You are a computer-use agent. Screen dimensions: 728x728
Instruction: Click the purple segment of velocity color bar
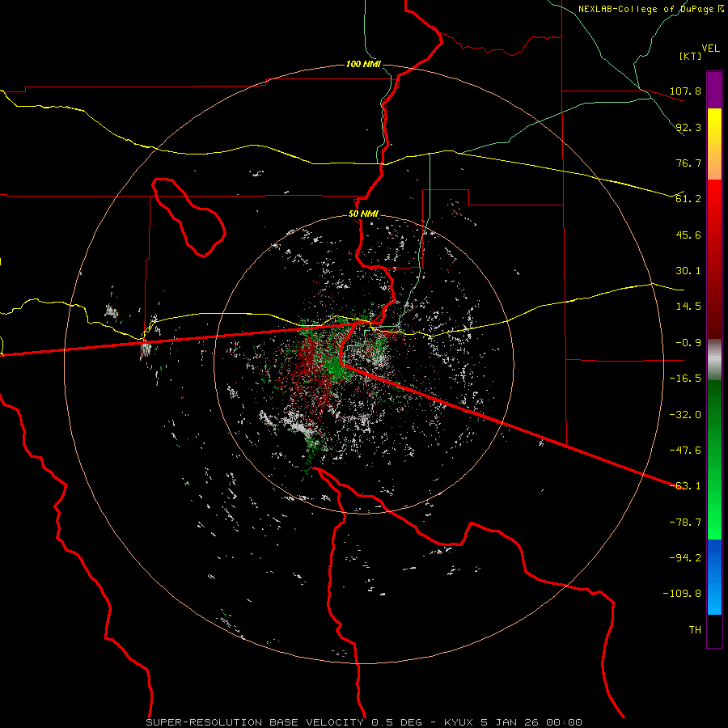[714, 90]
